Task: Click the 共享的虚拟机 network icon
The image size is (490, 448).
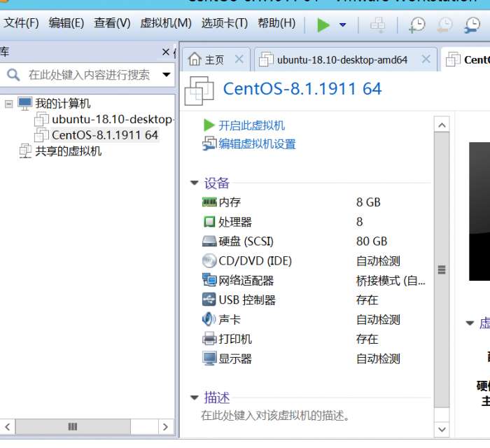Action: pos(25,151)
